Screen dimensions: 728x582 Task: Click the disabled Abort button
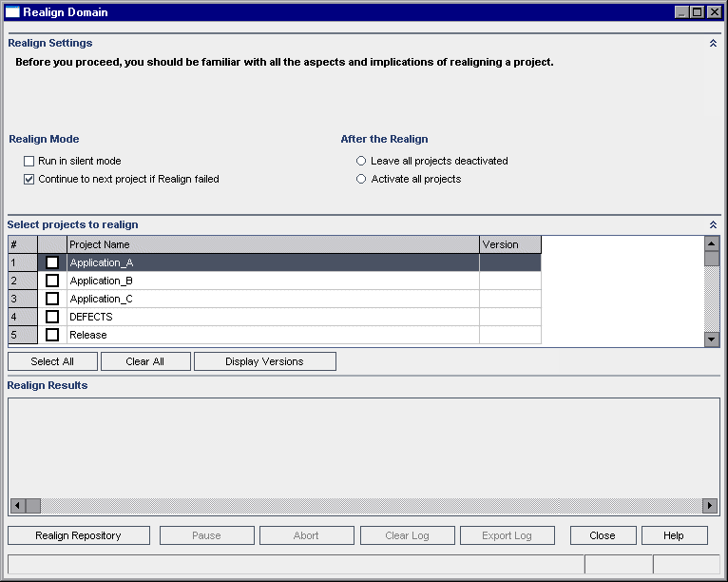[306, 535]
